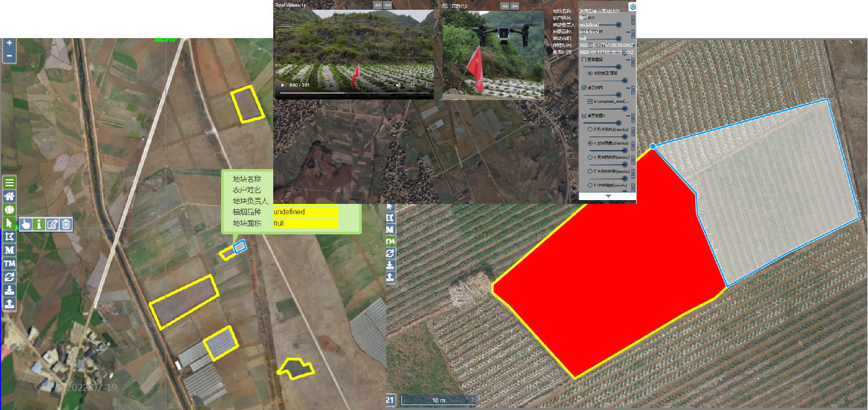The image size is (868, 410).
Task: Expand layer list with bottom down arrow
Action: click(608, 196)
